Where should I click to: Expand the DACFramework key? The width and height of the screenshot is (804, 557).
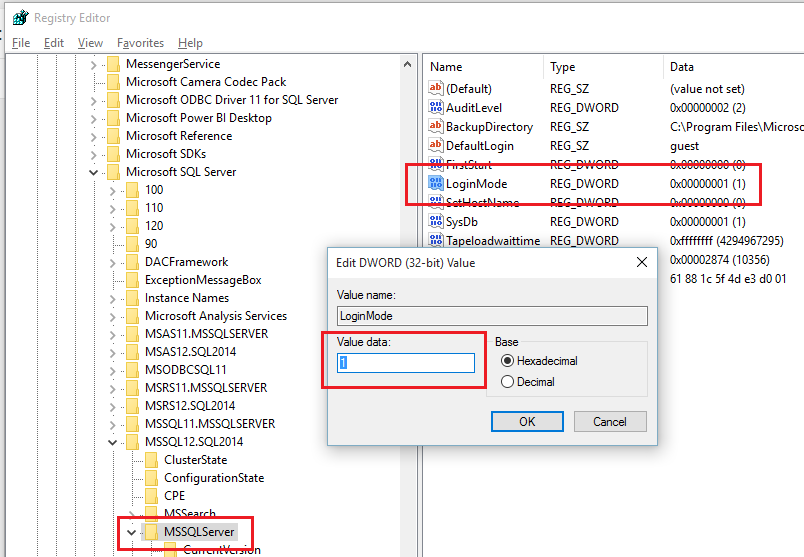pos(112,263)
